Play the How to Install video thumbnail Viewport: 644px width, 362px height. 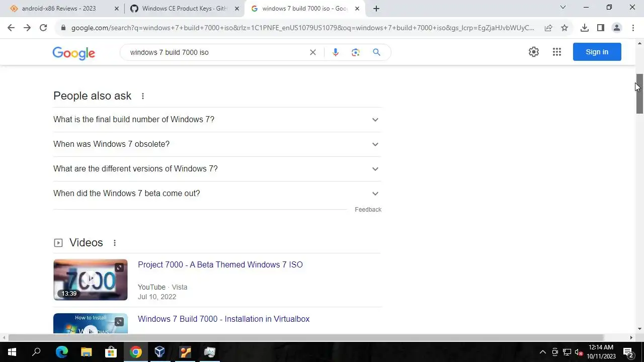[91, 324]
